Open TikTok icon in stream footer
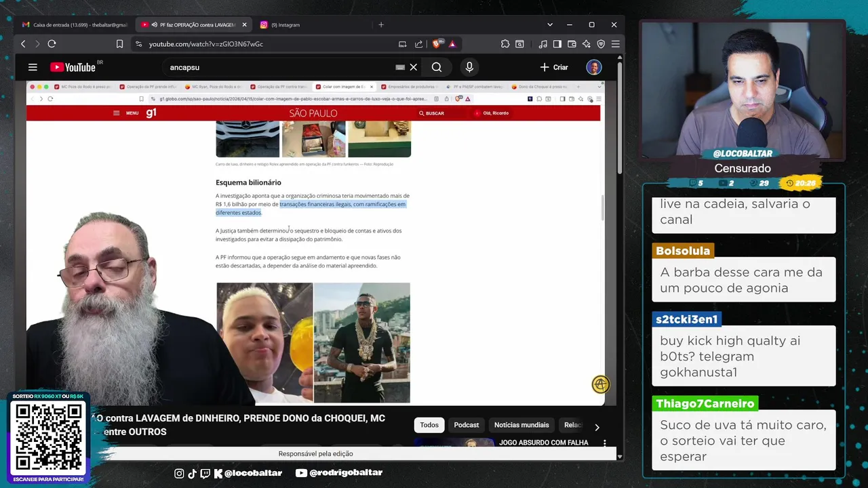The height and width of the screenshot is (488, 868). pyautogui.click(x=192, y=473)
